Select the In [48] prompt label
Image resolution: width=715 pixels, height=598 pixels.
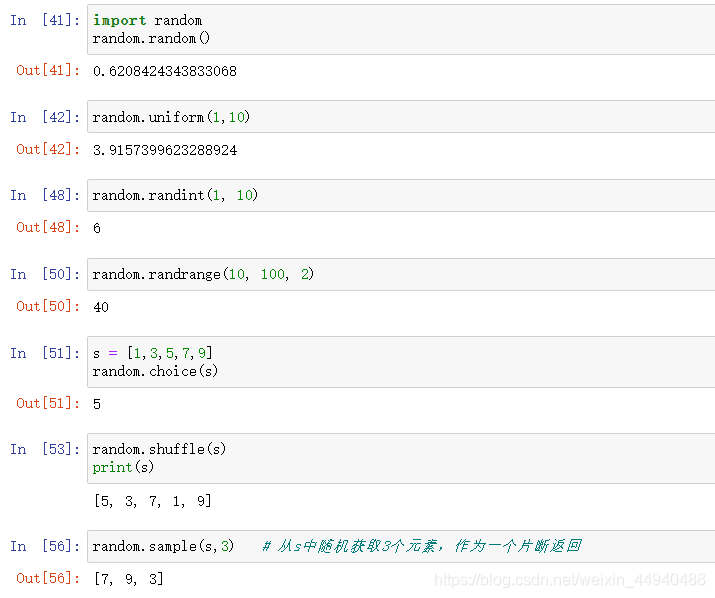click(45, 195)
